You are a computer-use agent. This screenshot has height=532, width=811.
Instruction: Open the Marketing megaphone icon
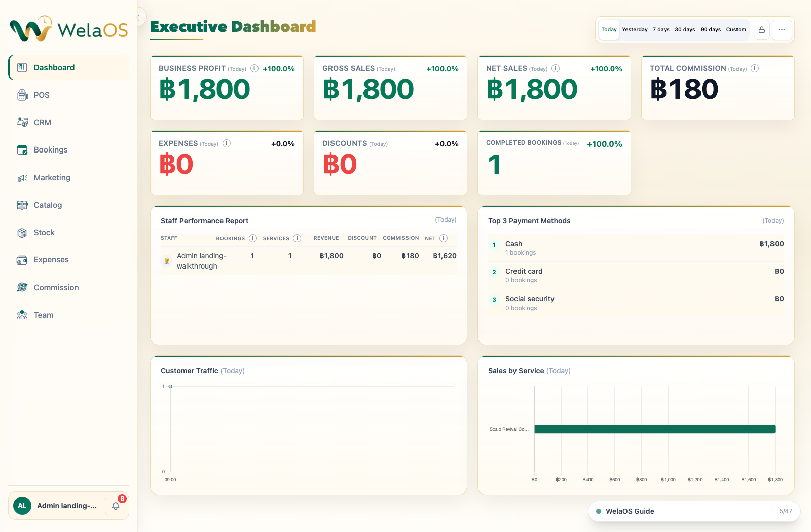coord(22,178)
